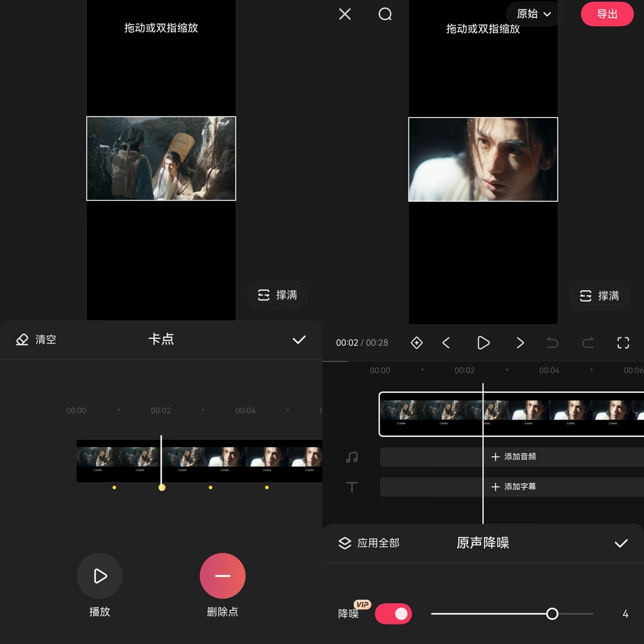The image size is (644, 644).
Task: Click the noise reduction slider handle
Action: (x=553, y=613)
